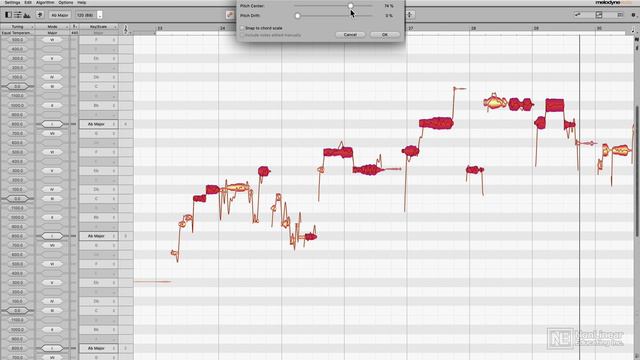Click the 0 % Pitch Drift value
The width and height of the screenshot is (640, 360).
389,16
